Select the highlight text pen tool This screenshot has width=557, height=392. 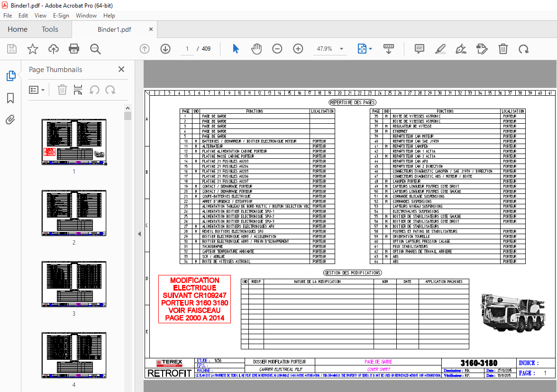(x=440, y=49)
